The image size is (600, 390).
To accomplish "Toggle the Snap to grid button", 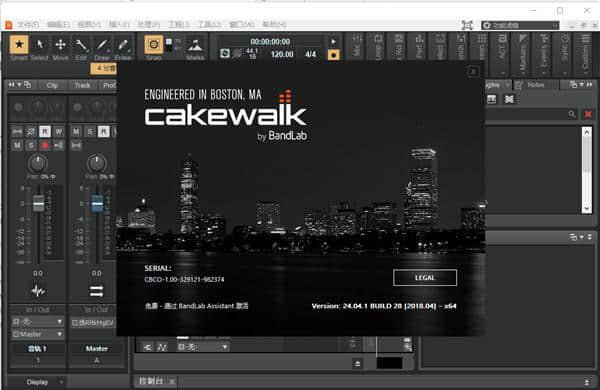I will 153,45.
